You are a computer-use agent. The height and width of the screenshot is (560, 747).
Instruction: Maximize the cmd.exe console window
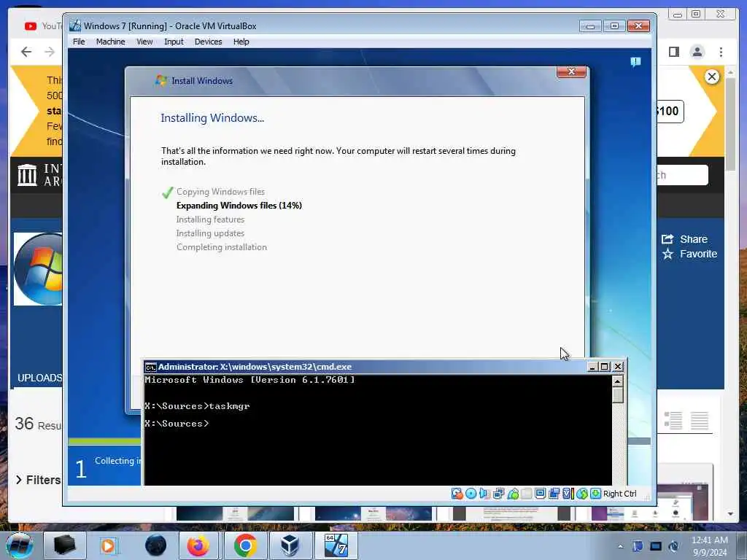[605, 367]
